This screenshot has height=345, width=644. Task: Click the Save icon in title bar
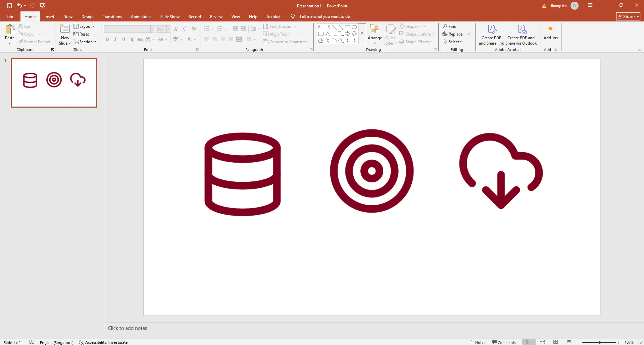point(10,6)
